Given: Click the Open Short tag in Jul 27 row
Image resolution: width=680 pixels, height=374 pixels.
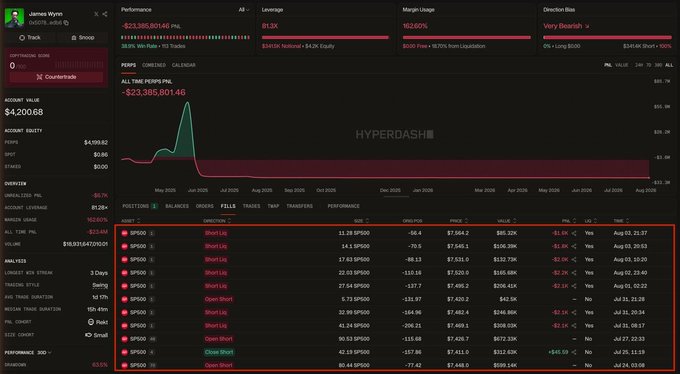Looking at the screenshot, I should [x=219, y=339].
